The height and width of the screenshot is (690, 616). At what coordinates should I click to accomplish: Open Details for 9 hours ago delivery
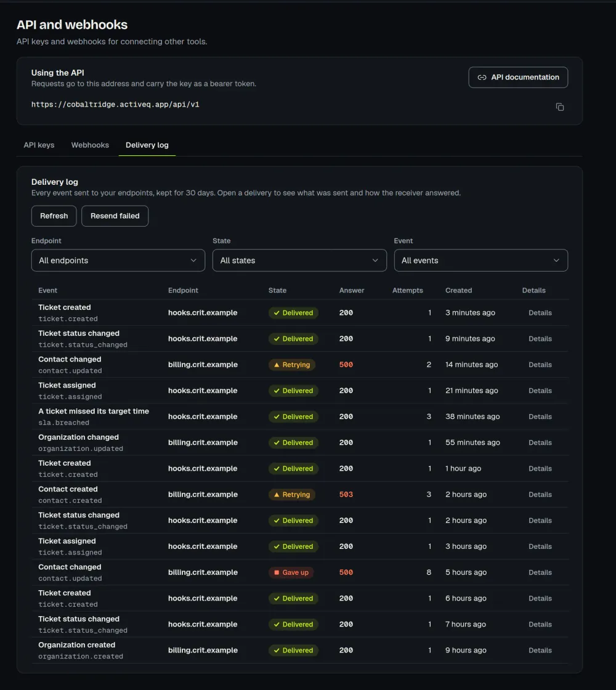[x=540, y=651]
